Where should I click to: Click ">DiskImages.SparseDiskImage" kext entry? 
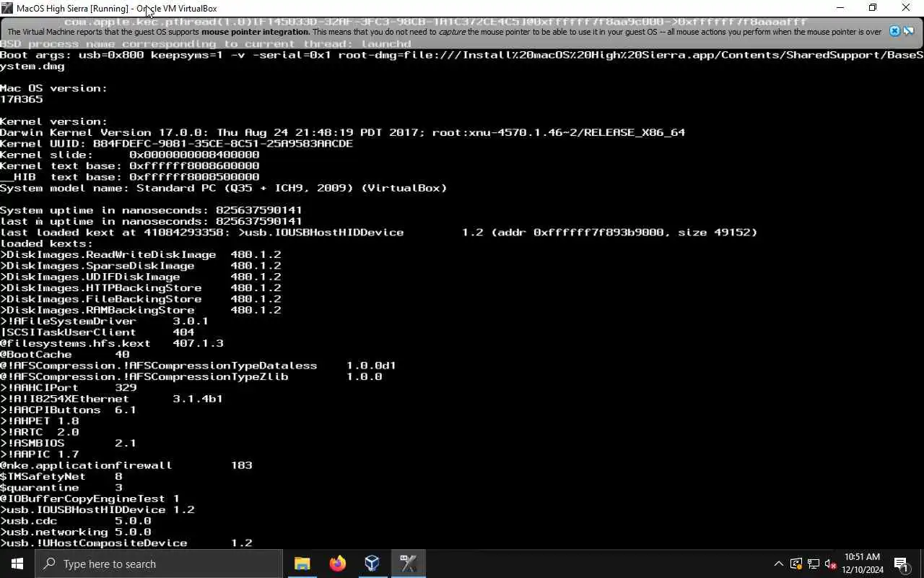(140, 266)
